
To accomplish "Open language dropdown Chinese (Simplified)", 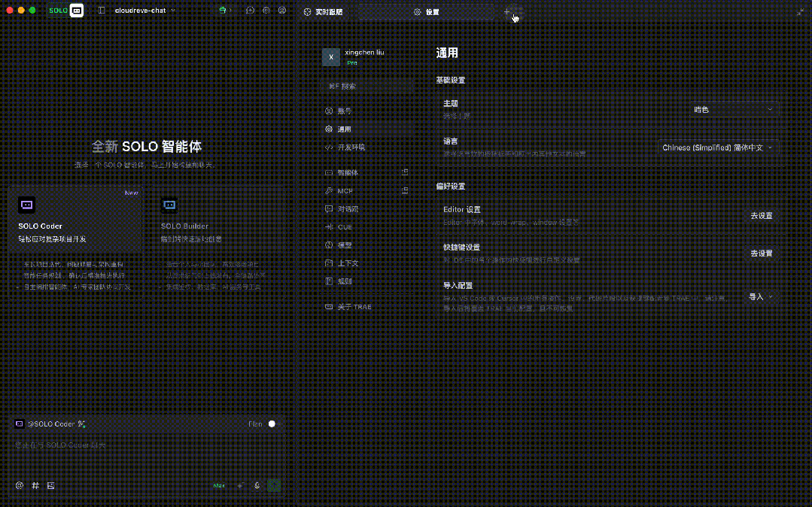I will 718,147.
